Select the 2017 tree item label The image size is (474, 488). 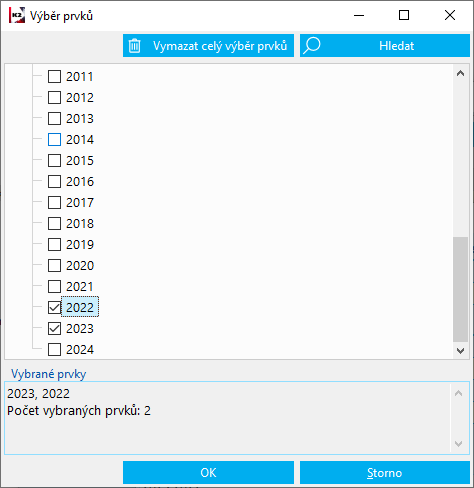[80, 202]
